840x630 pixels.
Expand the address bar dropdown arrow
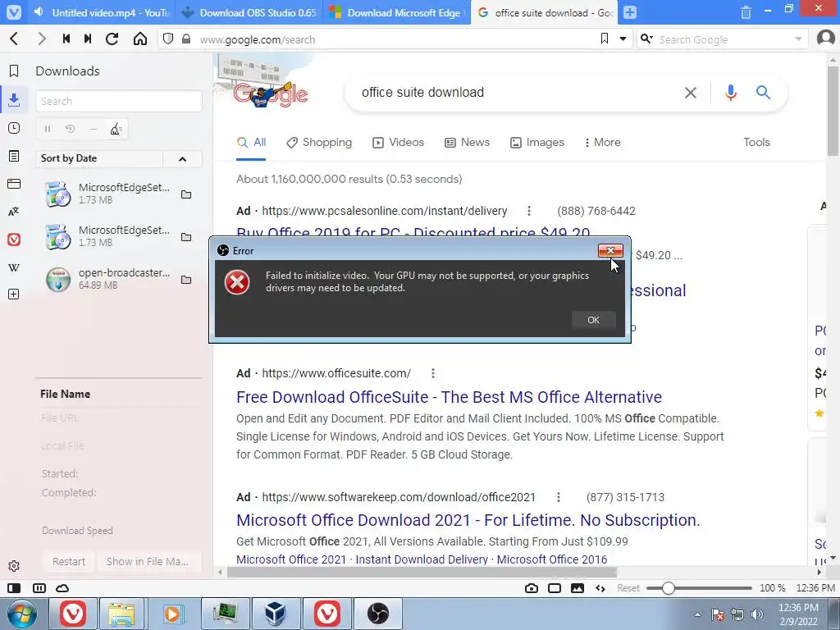click(623, 39)
